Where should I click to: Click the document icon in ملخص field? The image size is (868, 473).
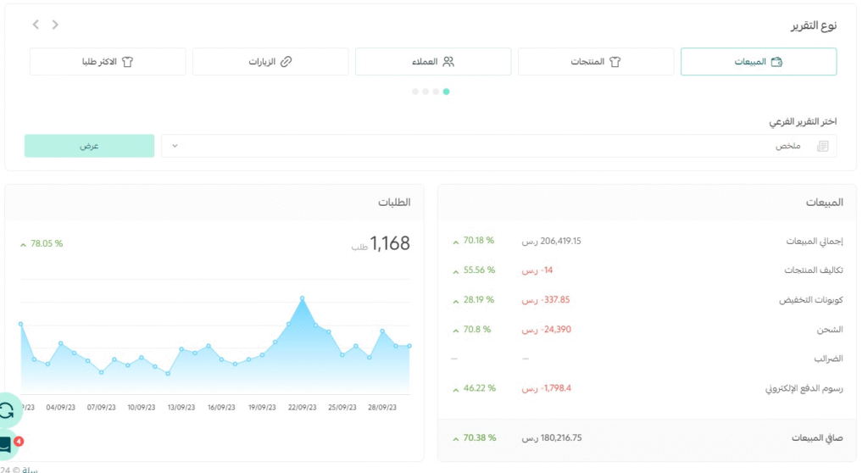[x=821, y=146]
